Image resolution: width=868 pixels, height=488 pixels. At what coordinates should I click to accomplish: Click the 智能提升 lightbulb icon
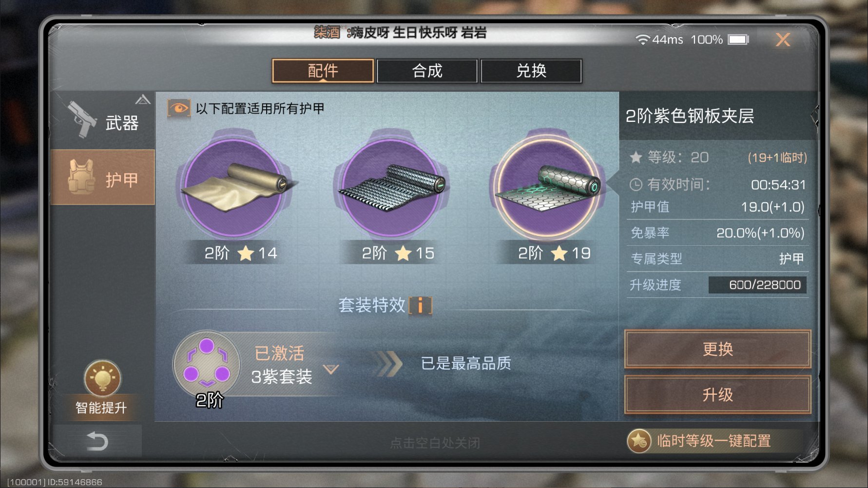(102, 378)
